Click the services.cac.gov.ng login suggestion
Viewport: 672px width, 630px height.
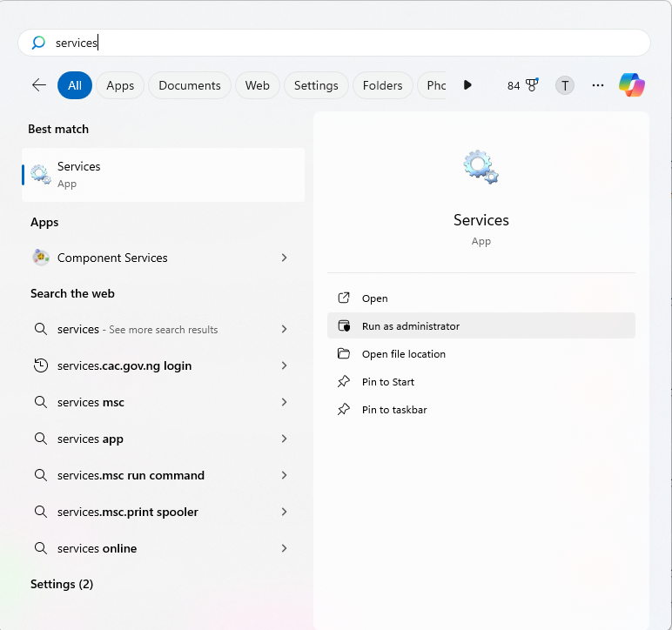point(124,365)
